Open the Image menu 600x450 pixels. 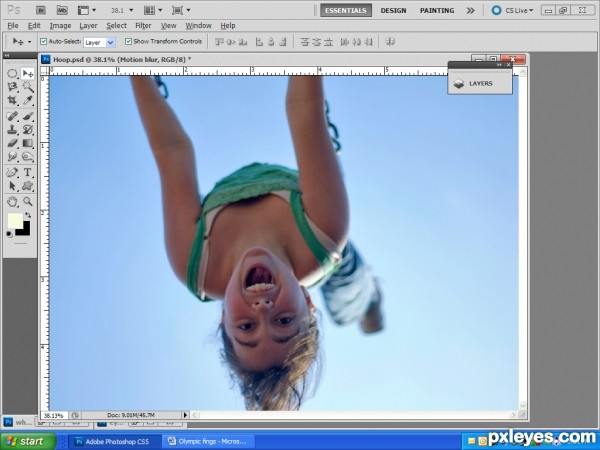60,26
